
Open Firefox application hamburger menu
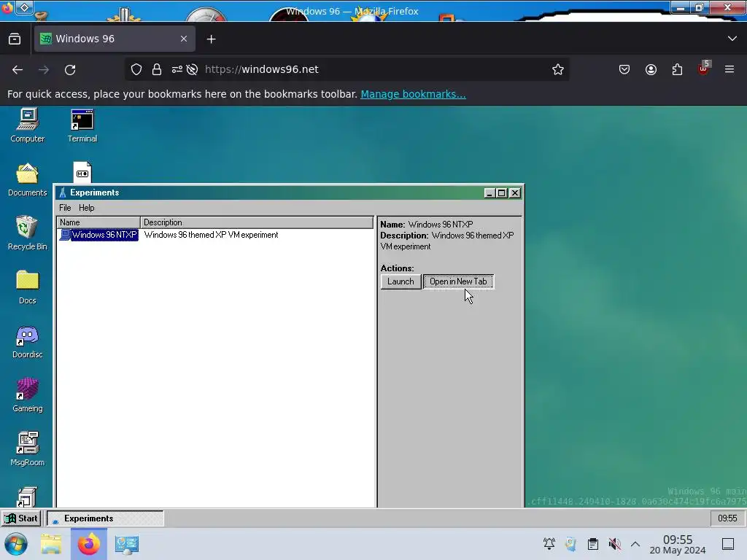pos(729,69)
